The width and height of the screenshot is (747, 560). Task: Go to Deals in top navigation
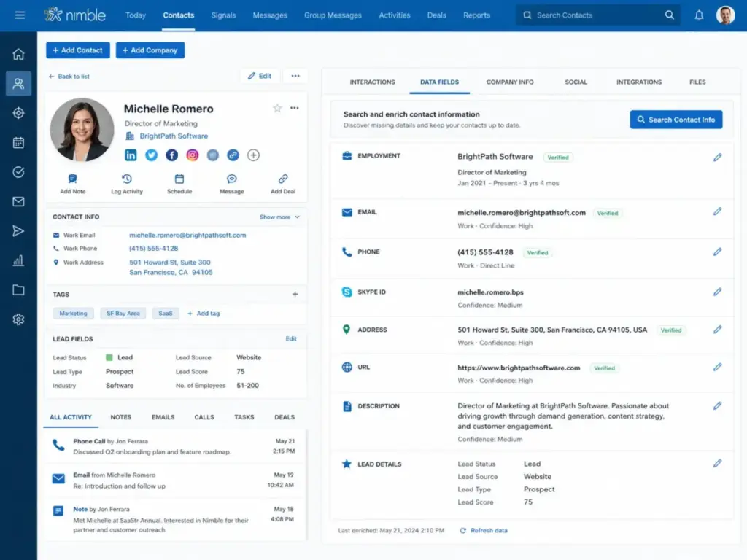coord(436,15)
